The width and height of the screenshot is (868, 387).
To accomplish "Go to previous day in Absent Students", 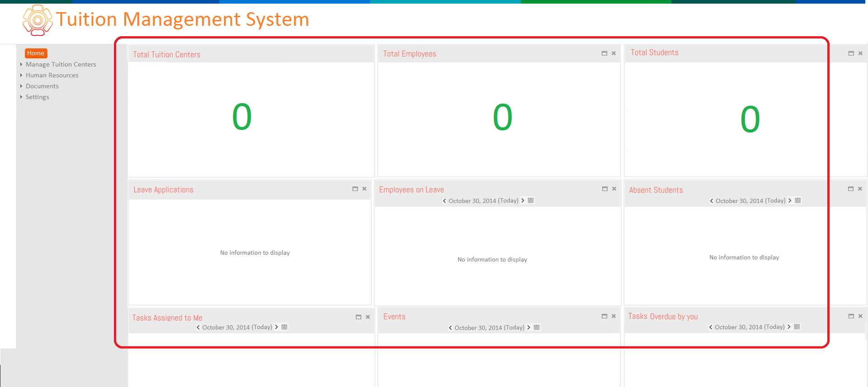I will click(712, 201).
